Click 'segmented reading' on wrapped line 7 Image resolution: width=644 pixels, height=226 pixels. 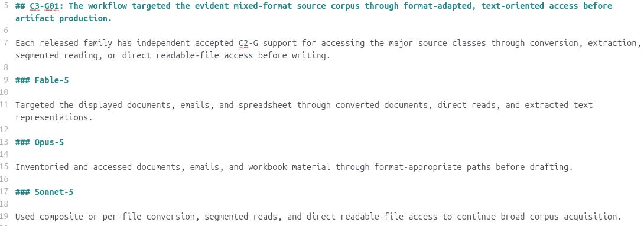click(x=57, y=55)
